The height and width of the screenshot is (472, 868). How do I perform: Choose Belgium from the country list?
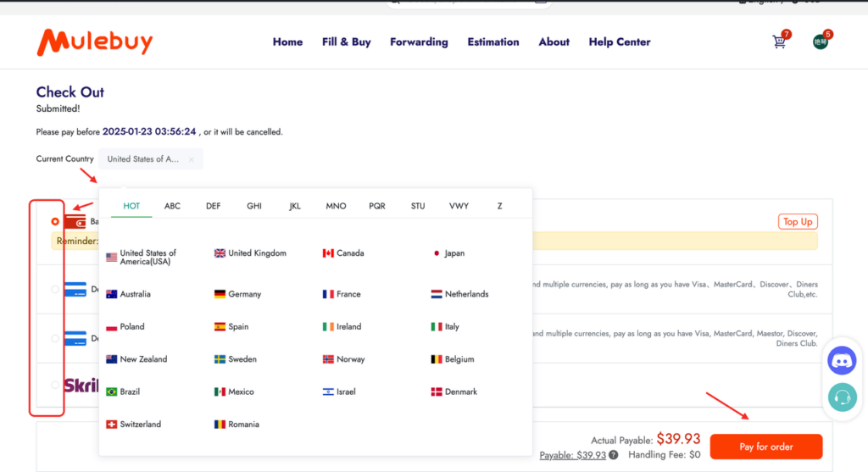pos(453,359)
